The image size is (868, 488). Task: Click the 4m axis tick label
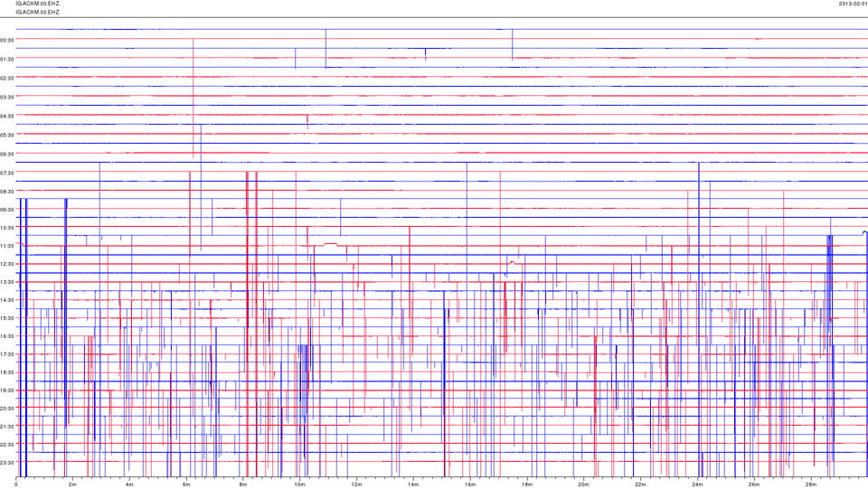pos(129,484)
